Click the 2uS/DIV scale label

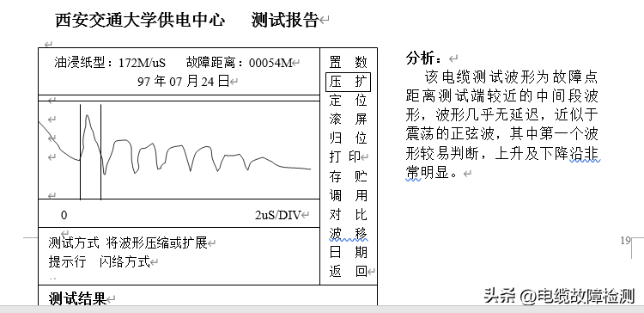pos(278,215)
